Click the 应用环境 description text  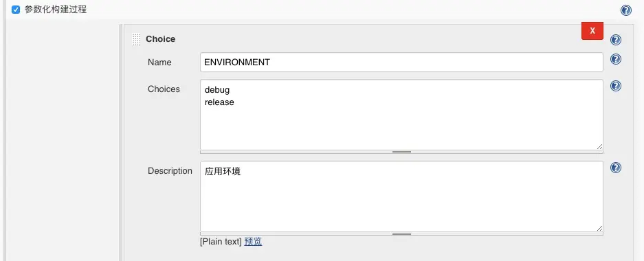coord(223,172)
